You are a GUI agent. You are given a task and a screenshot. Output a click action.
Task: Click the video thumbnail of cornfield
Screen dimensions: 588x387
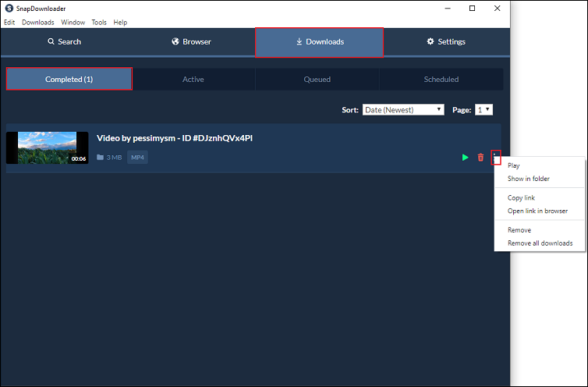coord(48,147)
